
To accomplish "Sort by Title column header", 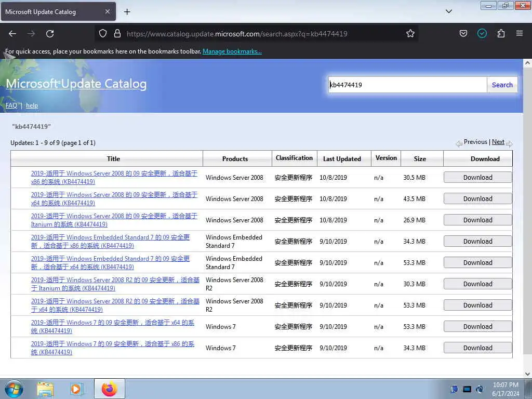I will pos(113,159).
